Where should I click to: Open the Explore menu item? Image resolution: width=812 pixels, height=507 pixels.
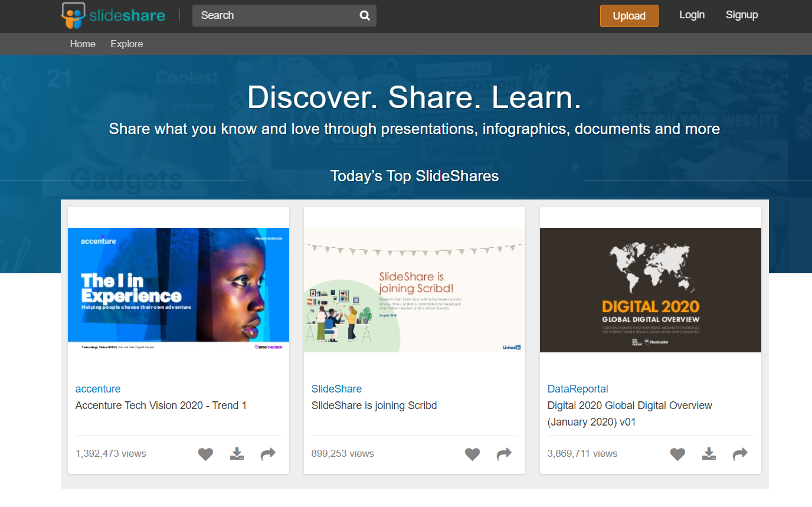click(127, 44)
